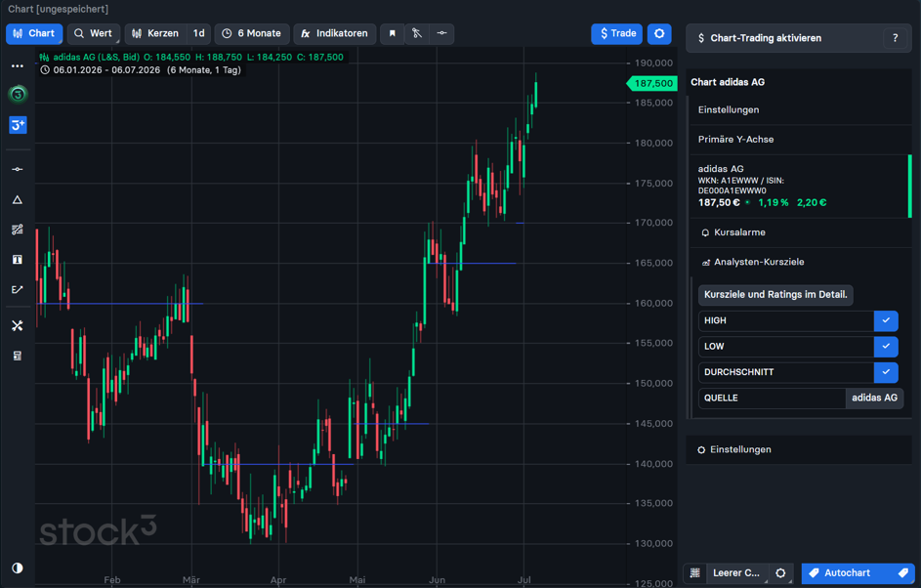Select the adidas AG instrument entry
The image size is (921, 588).
click(801, 187)
